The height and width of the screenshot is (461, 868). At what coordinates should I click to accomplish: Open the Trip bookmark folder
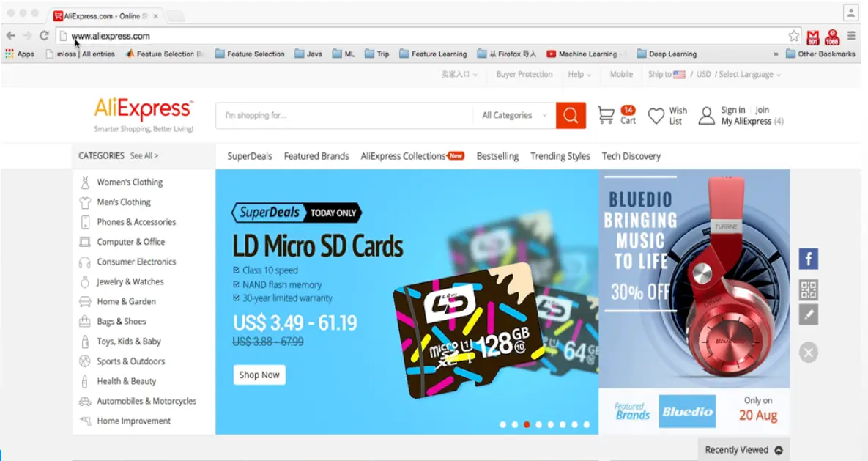pos(377,54)
